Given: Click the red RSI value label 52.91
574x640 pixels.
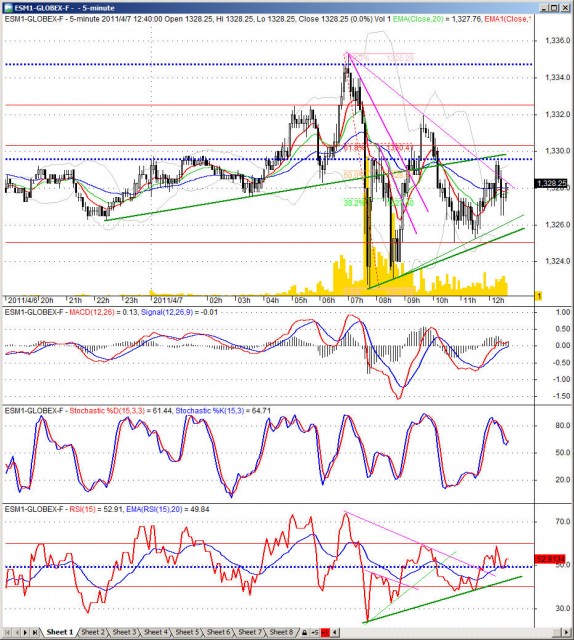Looking at the screenshot, I should click(x=550, y=559).
